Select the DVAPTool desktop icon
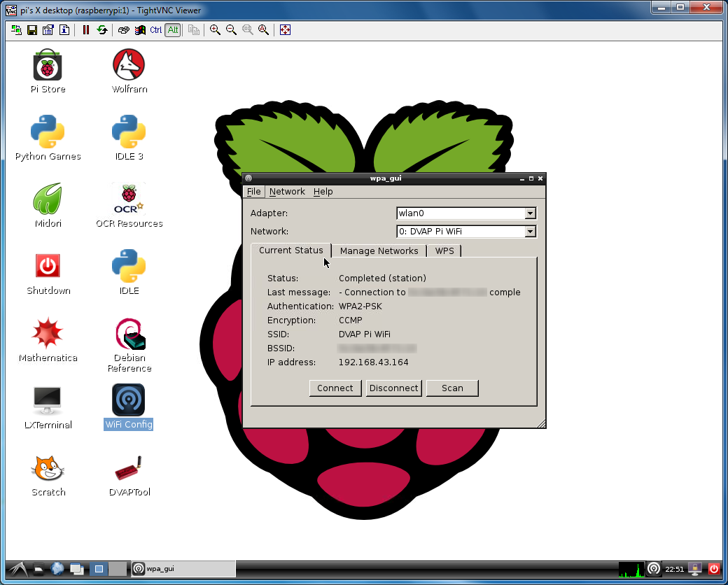The height and width of the screenshot is (585, 728). pyautogui.click(x=129, y=474)
